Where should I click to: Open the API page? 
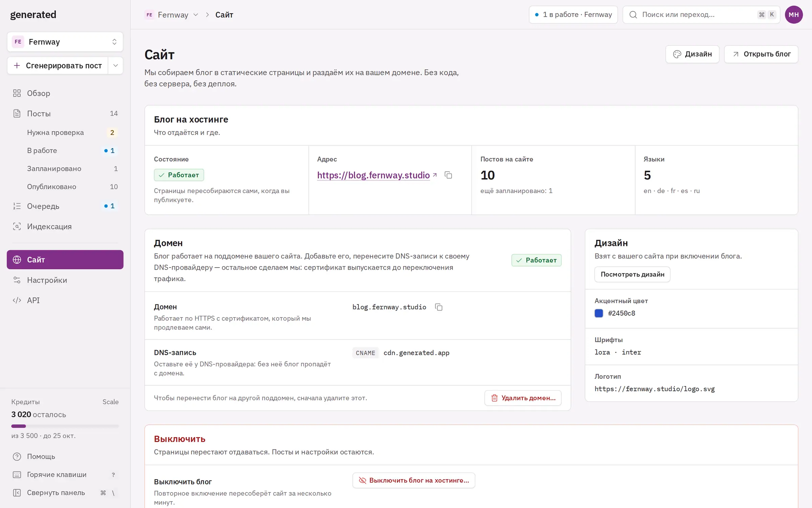click(x=65, y=300)
